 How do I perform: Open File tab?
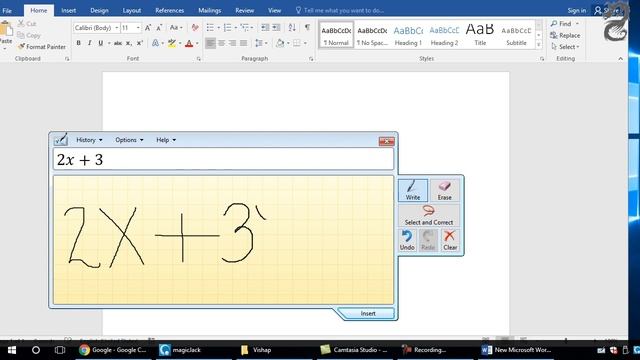tap(7, 11)
